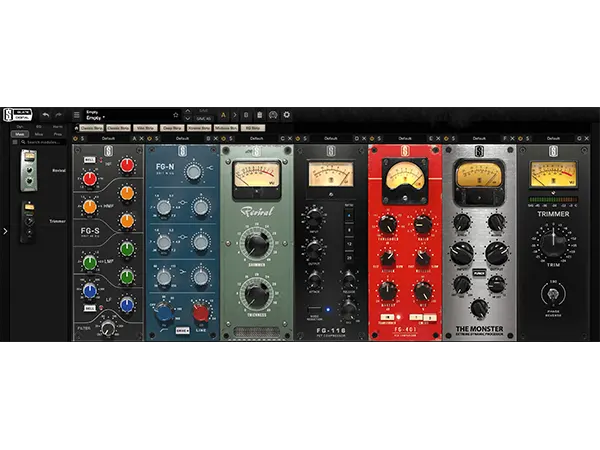
Task: Select the Classic Strip preset tab
Action: click(92, 128)
